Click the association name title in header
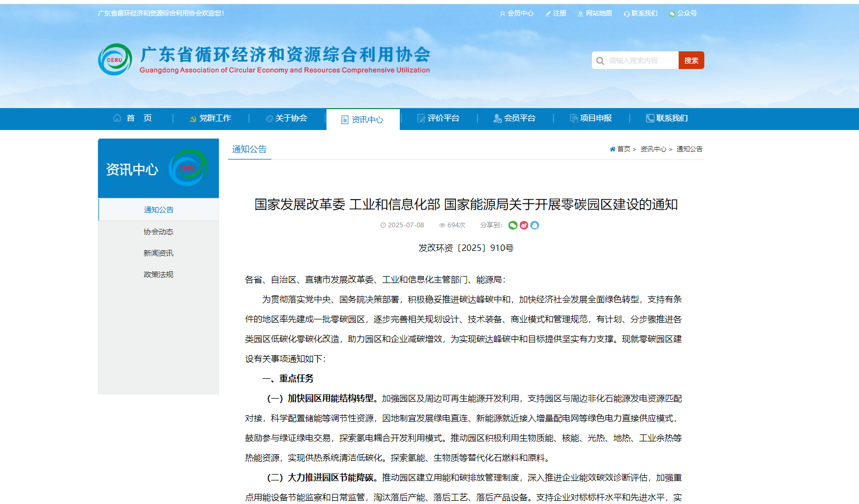This screenshot has height=504, width=859. [x=285, y=55]
